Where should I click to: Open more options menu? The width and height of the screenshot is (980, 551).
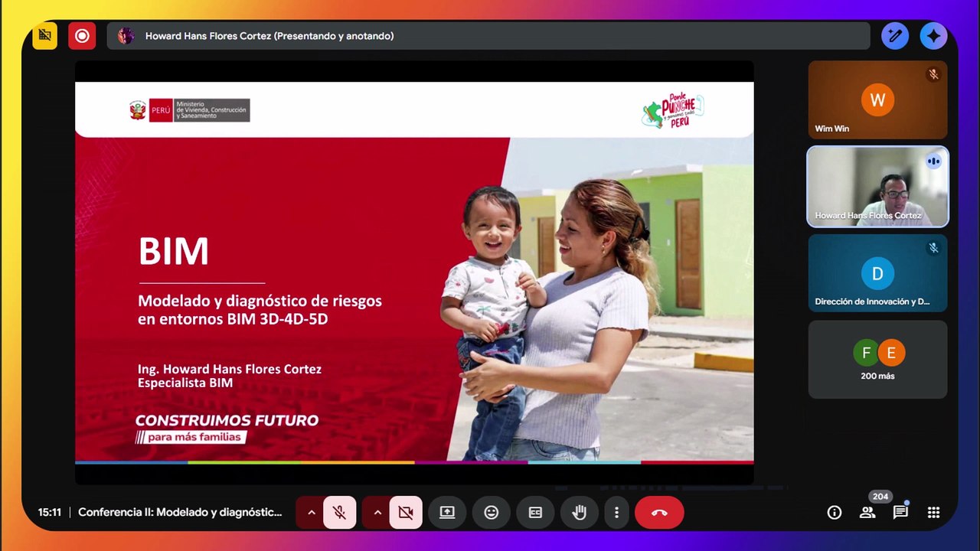coord(616,513)
